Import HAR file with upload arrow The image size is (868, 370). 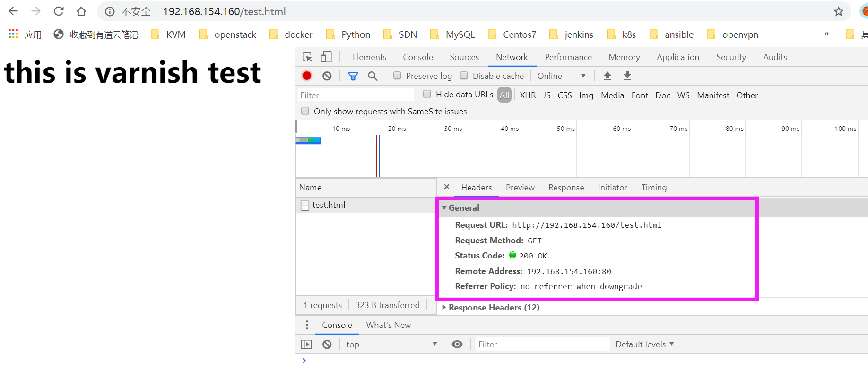click(x=608, y=76)
